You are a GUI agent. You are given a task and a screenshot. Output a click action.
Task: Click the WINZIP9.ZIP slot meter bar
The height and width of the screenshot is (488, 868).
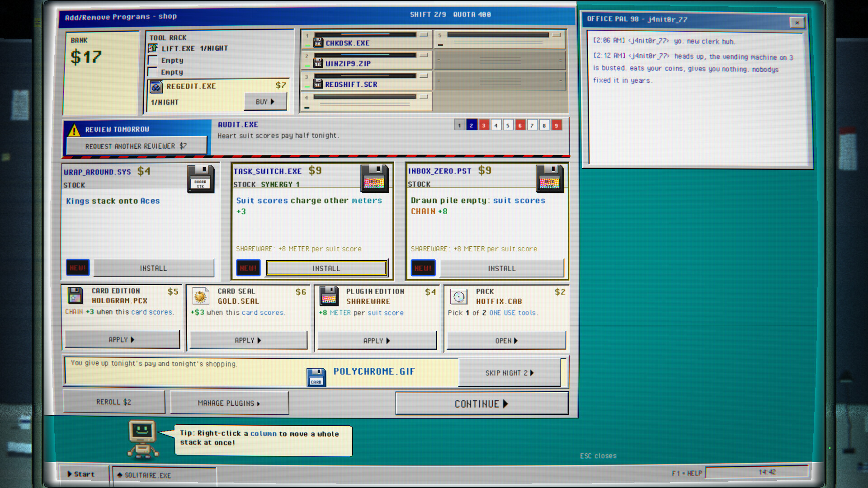pyautogui.click(x=365, y=55)
